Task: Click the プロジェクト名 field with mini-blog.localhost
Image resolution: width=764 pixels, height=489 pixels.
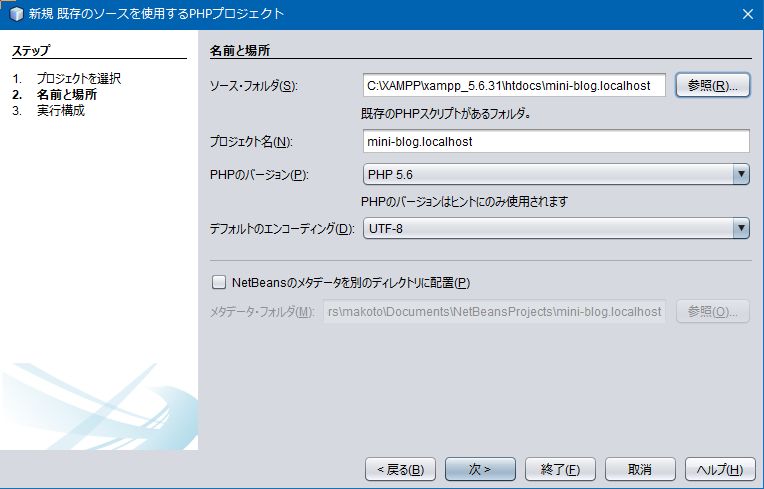Action: (556, 142)
